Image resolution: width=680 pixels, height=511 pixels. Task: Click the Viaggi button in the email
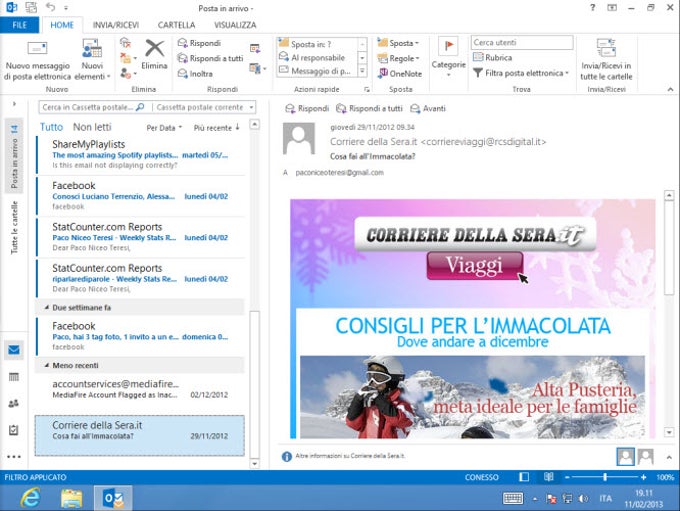point(475,265)
